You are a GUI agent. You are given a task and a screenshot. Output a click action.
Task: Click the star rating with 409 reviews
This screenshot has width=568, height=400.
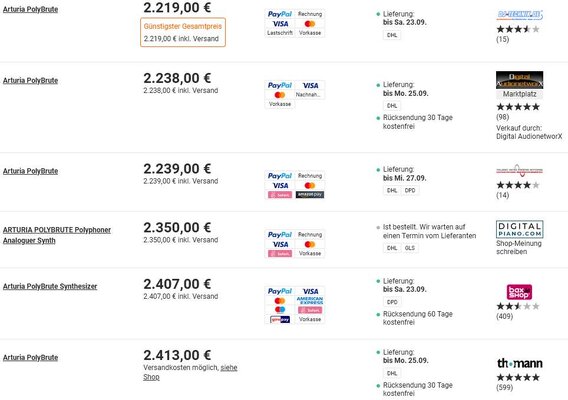(518, 307)
